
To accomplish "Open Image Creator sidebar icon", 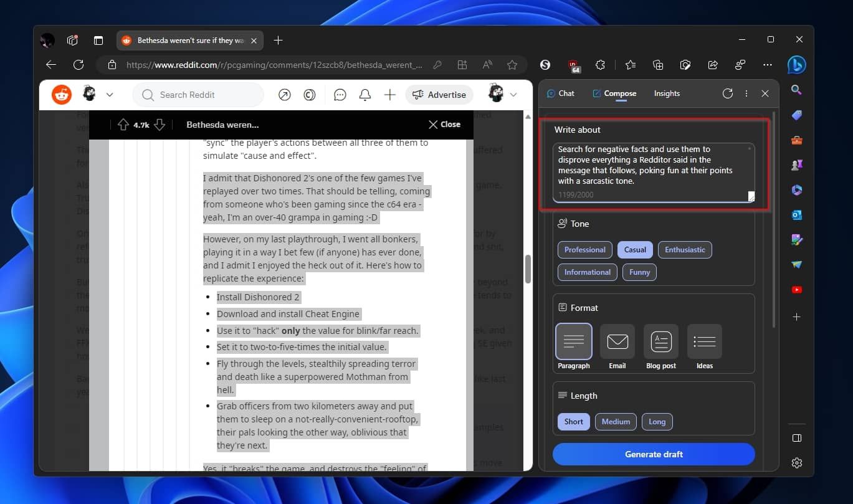I will (796, 240).
